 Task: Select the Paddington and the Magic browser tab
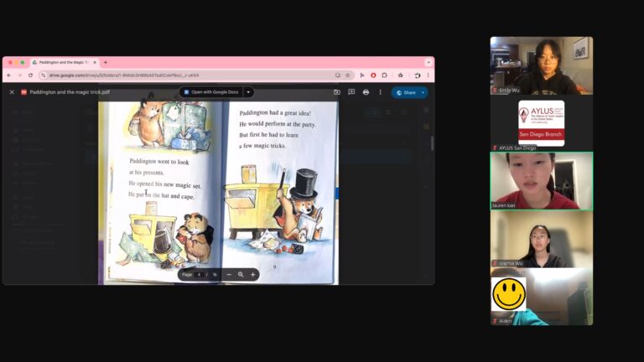pyautogui.click(x=64, y=62)
